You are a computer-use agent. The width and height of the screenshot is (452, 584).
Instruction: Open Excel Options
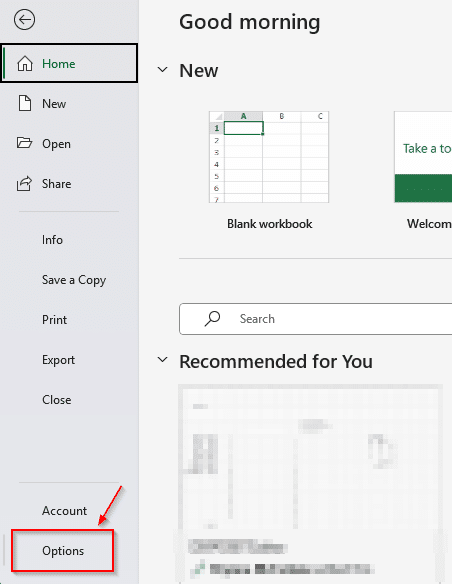coord(63,551)
